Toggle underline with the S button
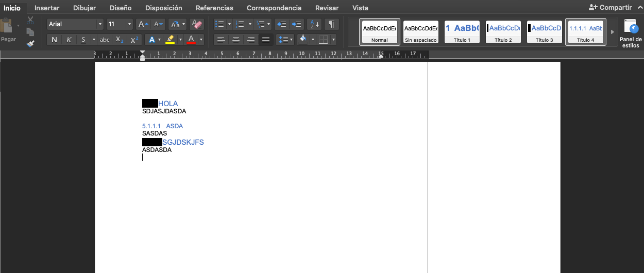The height and width of the screenshot is (273, 644). pyautogui.click(x=83, y=40)
